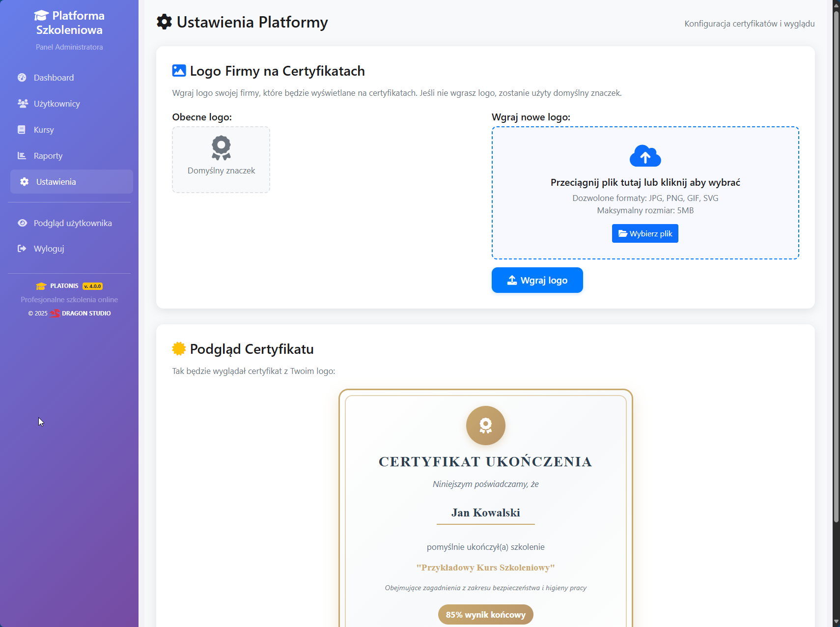The image size is (840, 627).
Task: Click the page vertical scrollbar
Action: click(x=836, y=265)
